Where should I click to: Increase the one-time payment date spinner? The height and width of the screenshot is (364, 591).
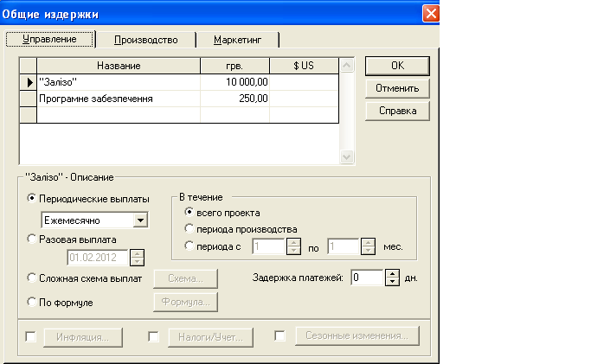click(138, 253)
